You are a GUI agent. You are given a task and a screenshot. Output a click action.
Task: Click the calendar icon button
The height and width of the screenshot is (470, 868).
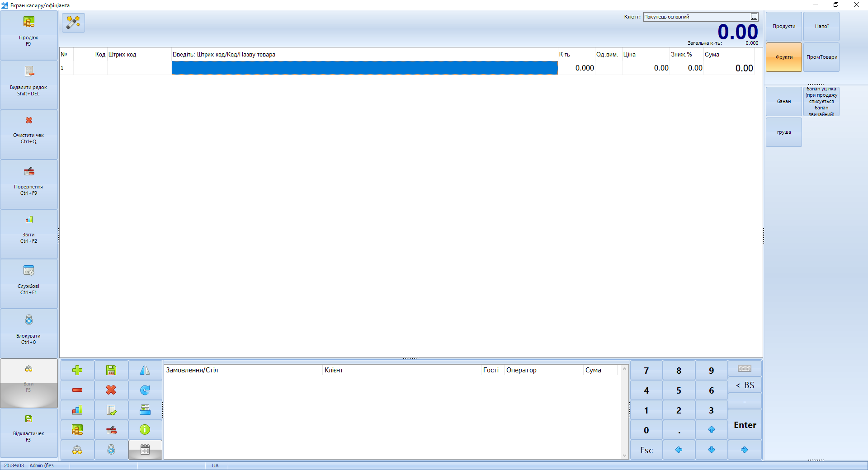pos(145,450)
